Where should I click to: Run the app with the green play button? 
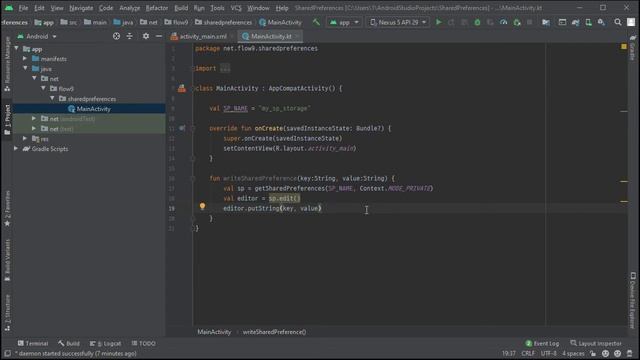point(438,22)
